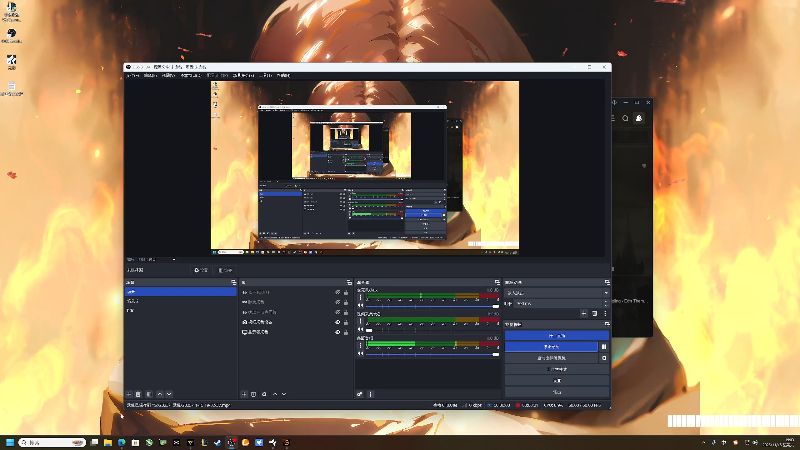Image resolution: width=800 pixels, height=450 pixels.
Task: Lock the first source in Sources list
Action: pyautogui.click(x=346, y=293)
